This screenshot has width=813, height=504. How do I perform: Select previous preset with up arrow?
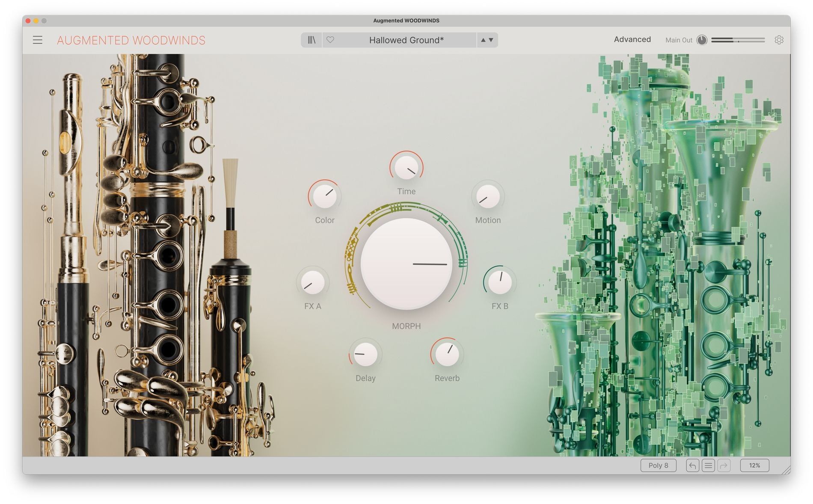pyautogui.click(x=483, y=40)
